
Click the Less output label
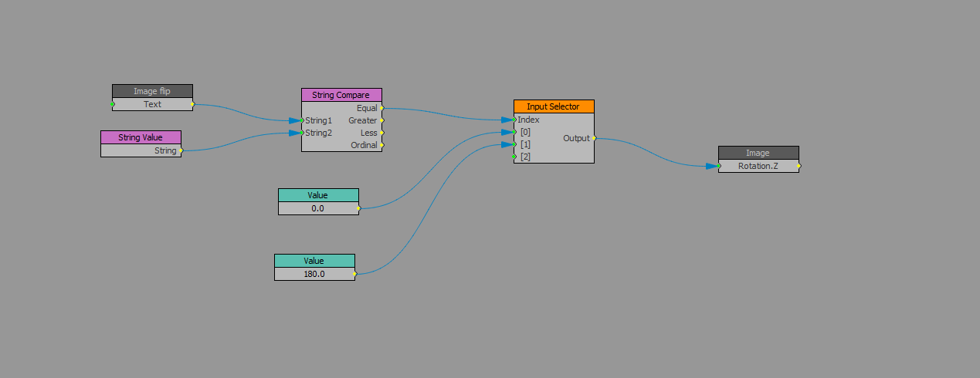pyautogui.click(x=369, y=133)
